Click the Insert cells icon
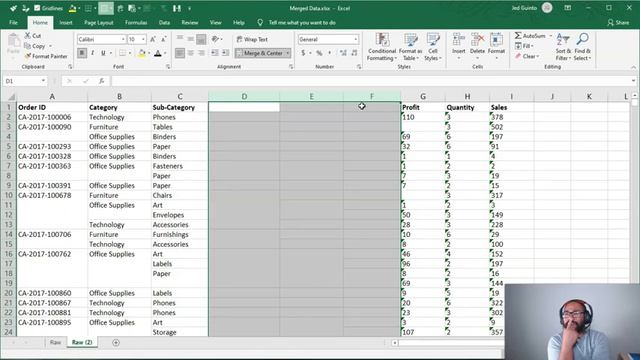Screen dimensions: 640x360 pos(458,40)
